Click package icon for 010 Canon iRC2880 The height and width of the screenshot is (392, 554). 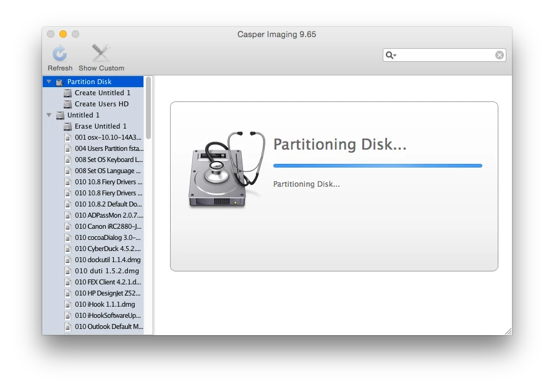[x=68, y=226]
